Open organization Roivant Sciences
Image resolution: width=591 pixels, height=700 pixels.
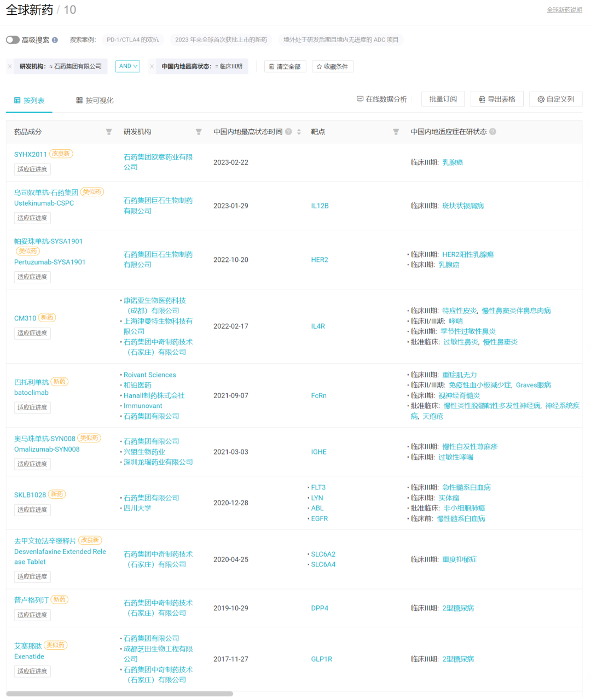point(150,375)
